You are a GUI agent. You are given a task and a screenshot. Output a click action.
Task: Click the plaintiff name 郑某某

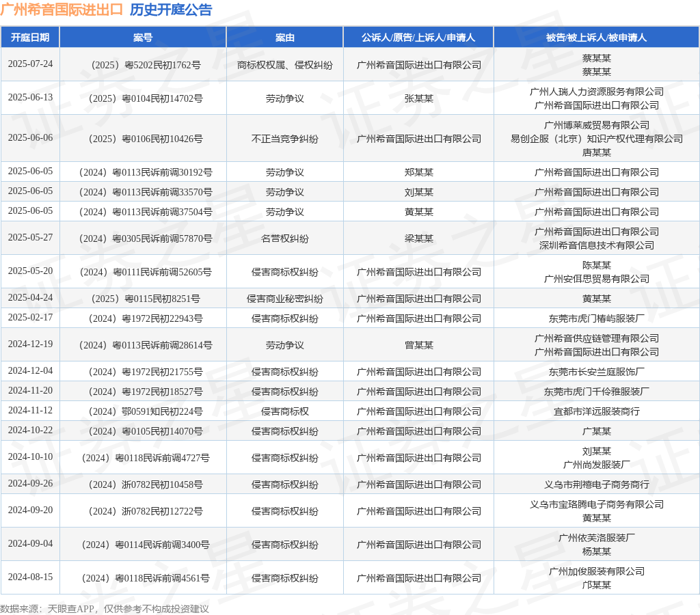coord(419,172)
